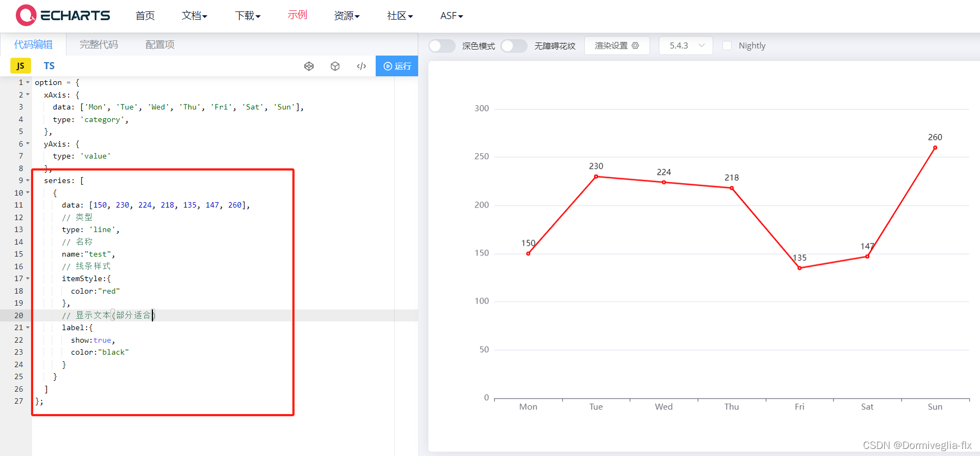Viewport: 980px width, 456px height.
Task: Collapse the code fold arrow at line 1
Action: pos(28,82)
